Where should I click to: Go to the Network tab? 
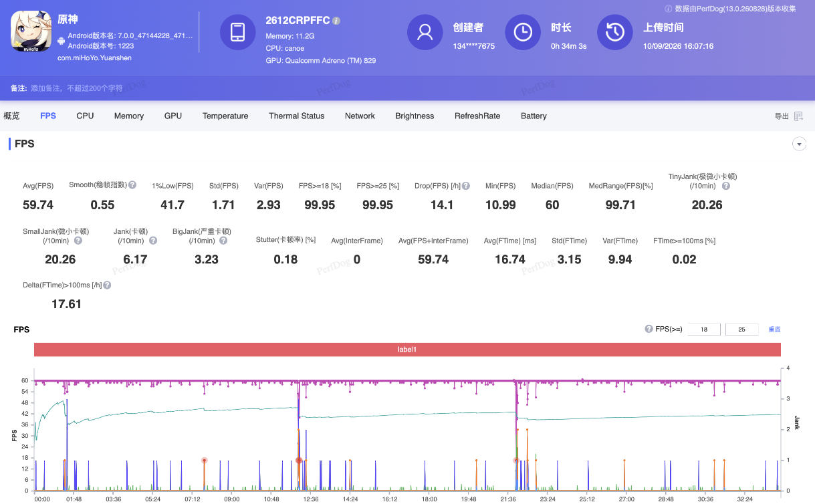[x=360, y=116]
